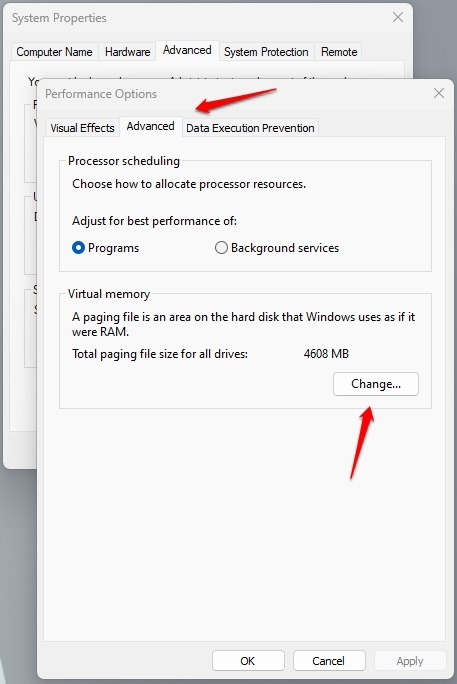Close the System Properties window
The width and height of the screenshot is (457, 684).
click(x=398, y=17)
